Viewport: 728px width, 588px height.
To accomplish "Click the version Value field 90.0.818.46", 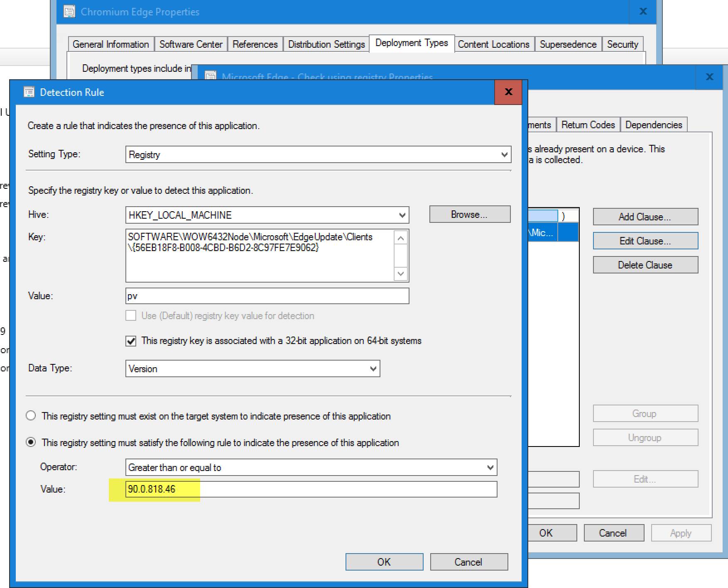I will click(311, 489).
